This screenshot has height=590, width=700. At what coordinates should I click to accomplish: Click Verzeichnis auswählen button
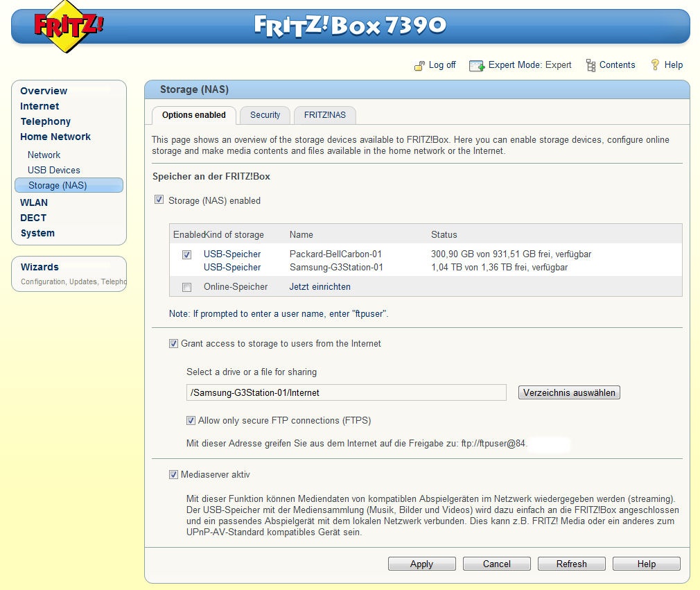pos(569,392)
